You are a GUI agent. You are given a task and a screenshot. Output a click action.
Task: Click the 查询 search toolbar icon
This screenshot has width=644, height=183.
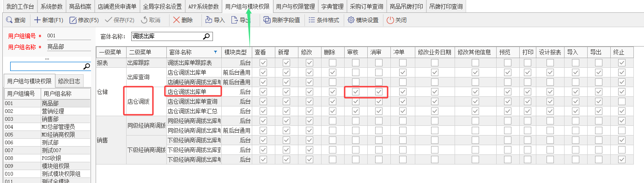pyautogui.click(x=9, y=20)
